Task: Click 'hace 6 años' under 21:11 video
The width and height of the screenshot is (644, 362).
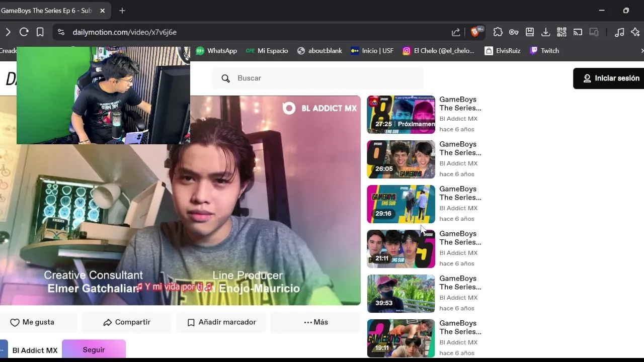Action: (457, 263)
